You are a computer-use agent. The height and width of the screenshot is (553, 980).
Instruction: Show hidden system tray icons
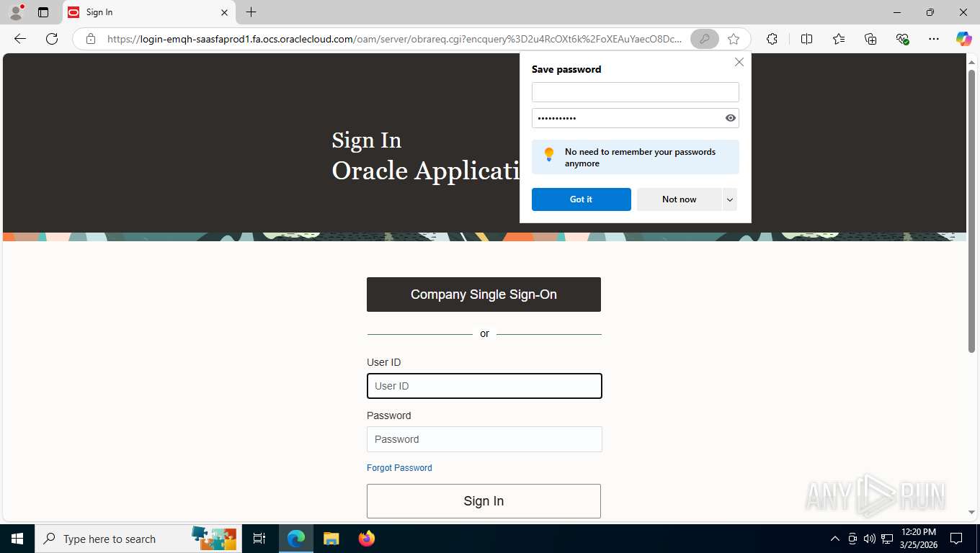pos(834,539)
